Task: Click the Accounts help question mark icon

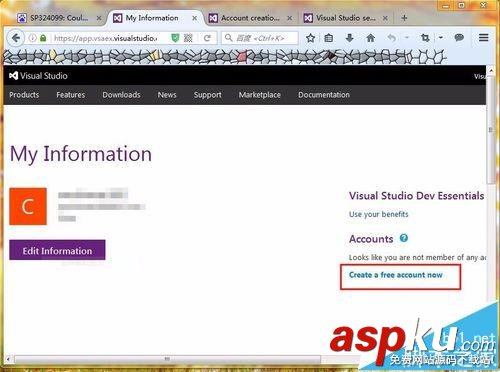Action: coord(404,238)
